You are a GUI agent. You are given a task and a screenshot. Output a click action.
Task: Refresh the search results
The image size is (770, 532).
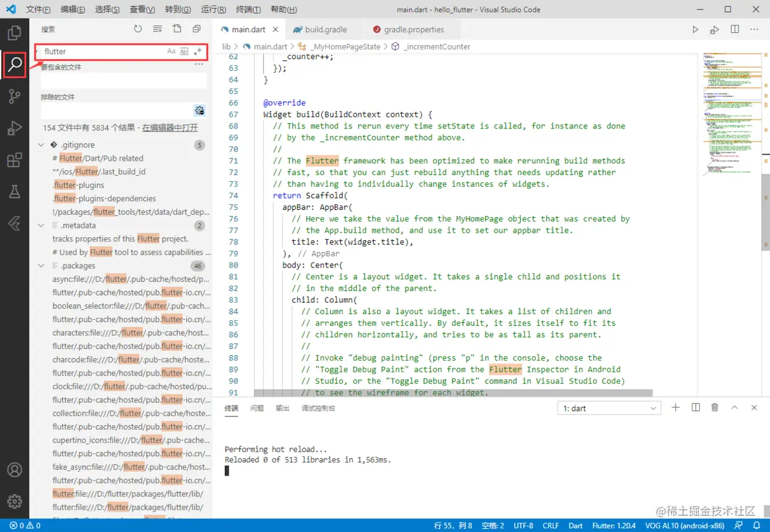(x=138, y=29)
